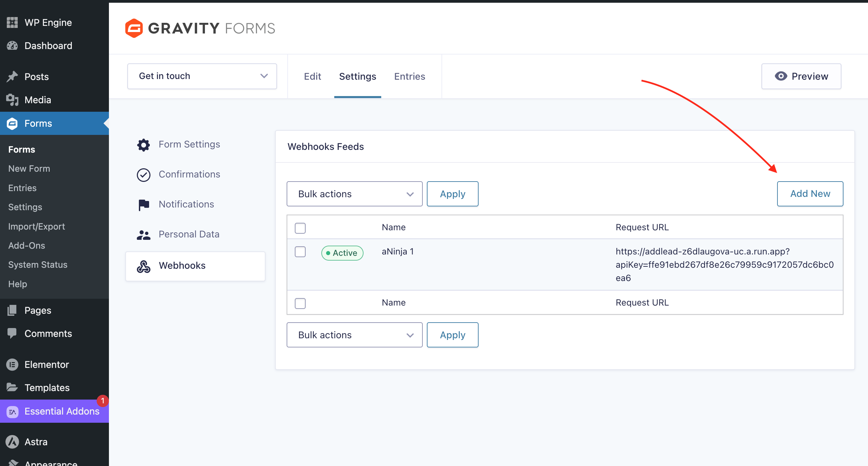Viewport: 868px width, 466px height.
Task: Click the Elementor icon in admin menu
Action: point(12,364)
